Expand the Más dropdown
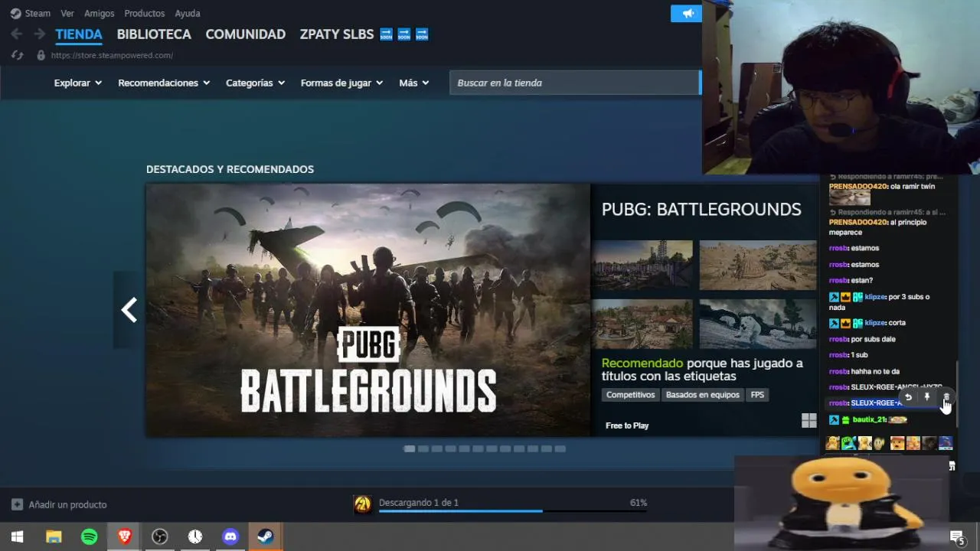980x551 pixels. pyautogui.click(x=414, y=83)
